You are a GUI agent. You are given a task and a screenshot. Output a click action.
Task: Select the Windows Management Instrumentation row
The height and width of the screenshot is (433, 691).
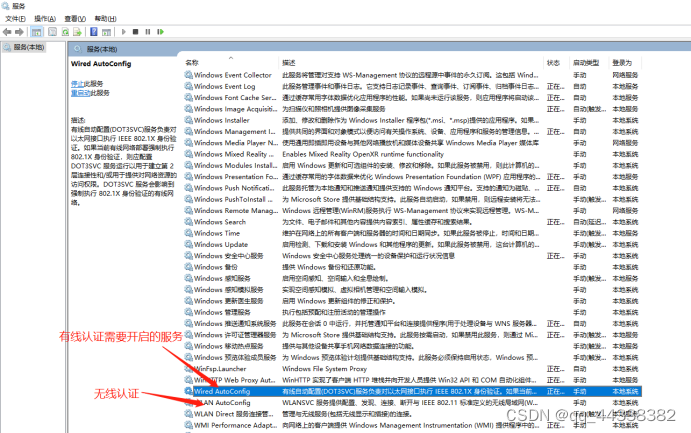click(412, 131)
